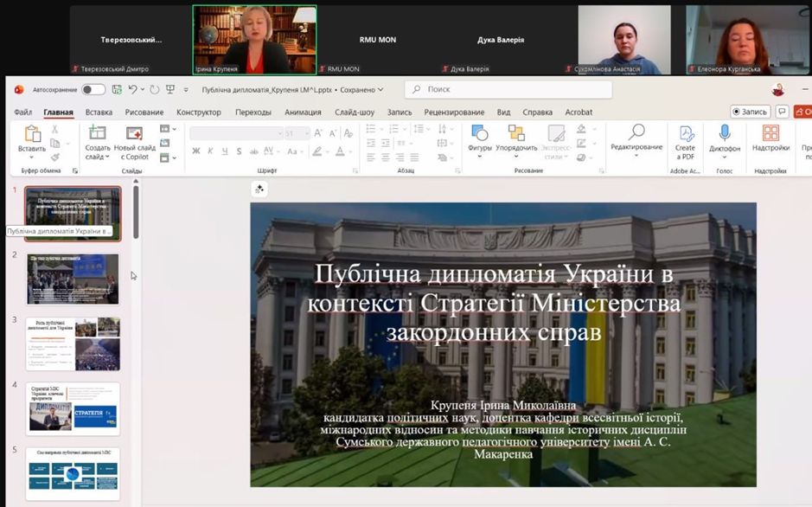
Task: Expand the numbered list dropdown
Action: click(404, 129)
